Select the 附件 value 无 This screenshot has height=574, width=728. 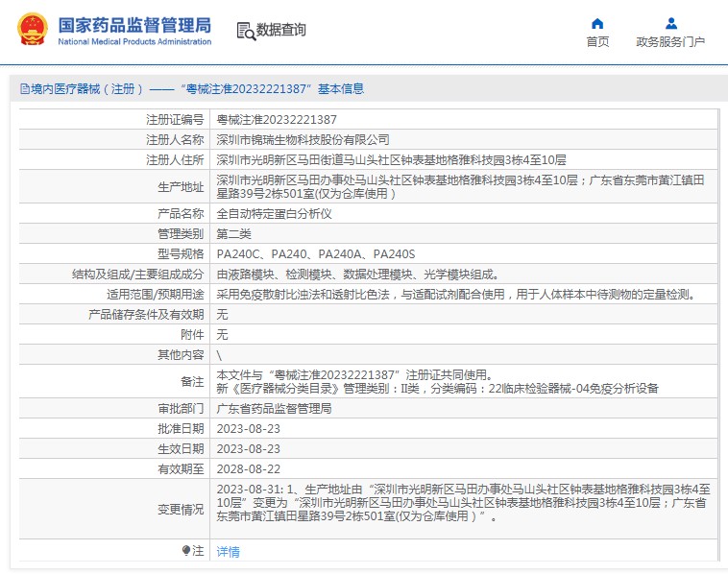tap(222, 335)
